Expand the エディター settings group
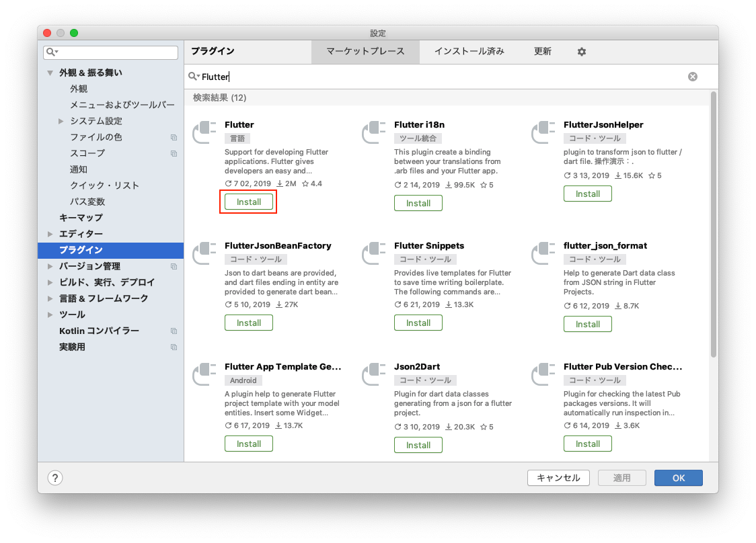Viewport: 756px width, 543px height. tap(50, 233)
